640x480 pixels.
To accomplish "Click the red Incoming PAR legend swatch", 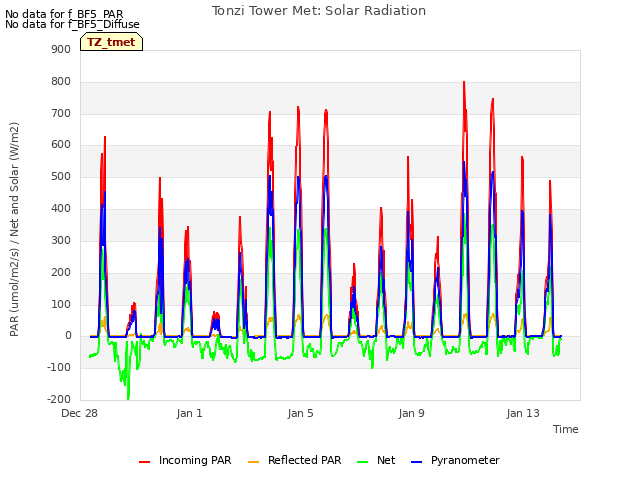I will 144,462.
